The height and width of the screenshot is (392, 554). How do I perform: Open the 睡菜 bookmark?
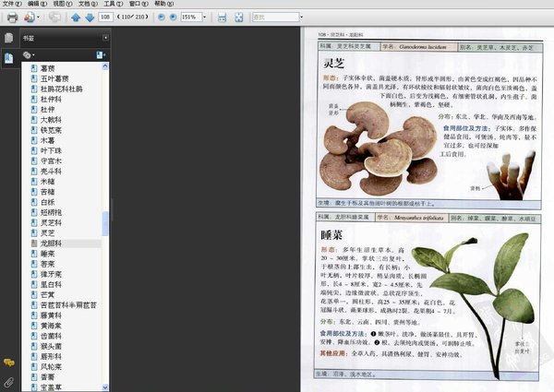point(47,254)
